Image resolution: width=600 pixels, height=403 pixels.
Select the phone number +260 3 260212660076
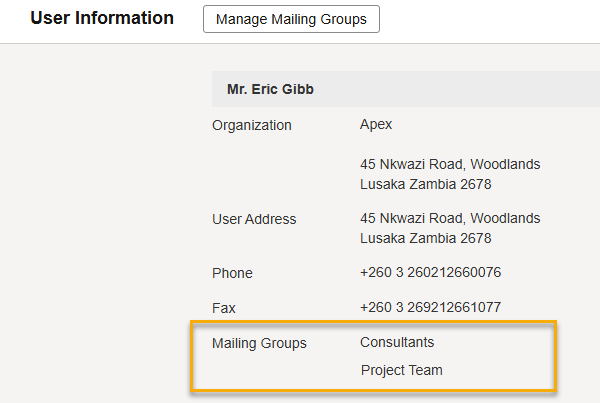click(x=430, y=273)
